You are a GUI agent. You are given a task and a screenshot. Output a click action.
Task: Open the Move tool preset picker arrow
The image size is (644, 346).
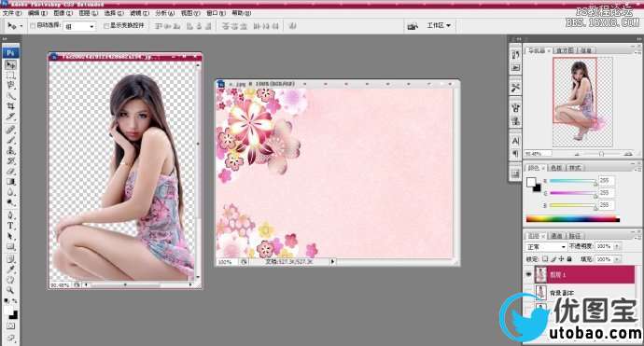(x=21, y=26)
